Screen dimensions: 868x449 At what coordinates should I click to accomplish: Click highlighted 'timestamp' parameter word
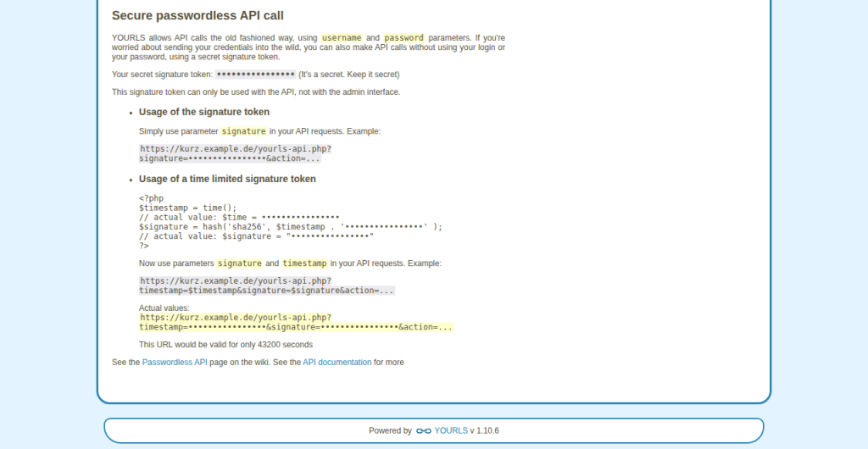pos(305,263)
